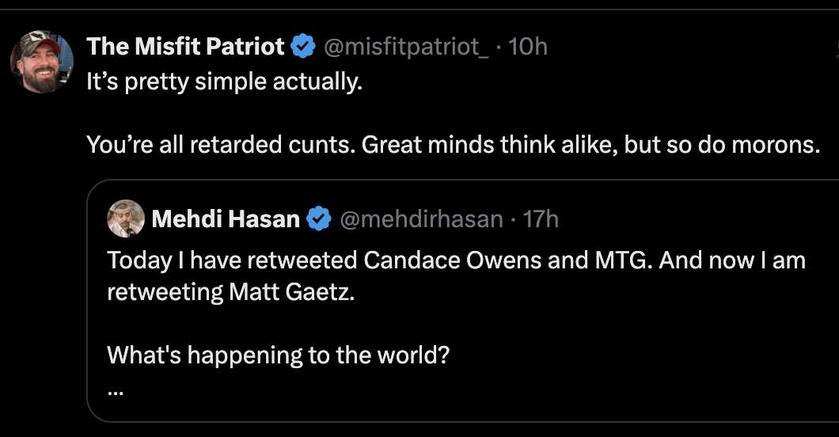The width and height of the screenshot is (839, 437).
Task: Select the Mehdi Hasan display name
Action: click(226, 216)
